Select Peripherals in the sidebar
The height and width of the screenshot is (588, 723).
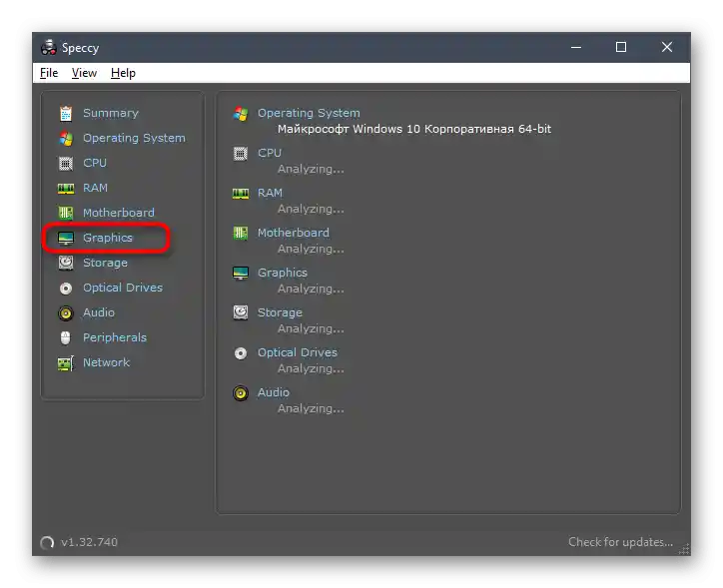(115, 337)
